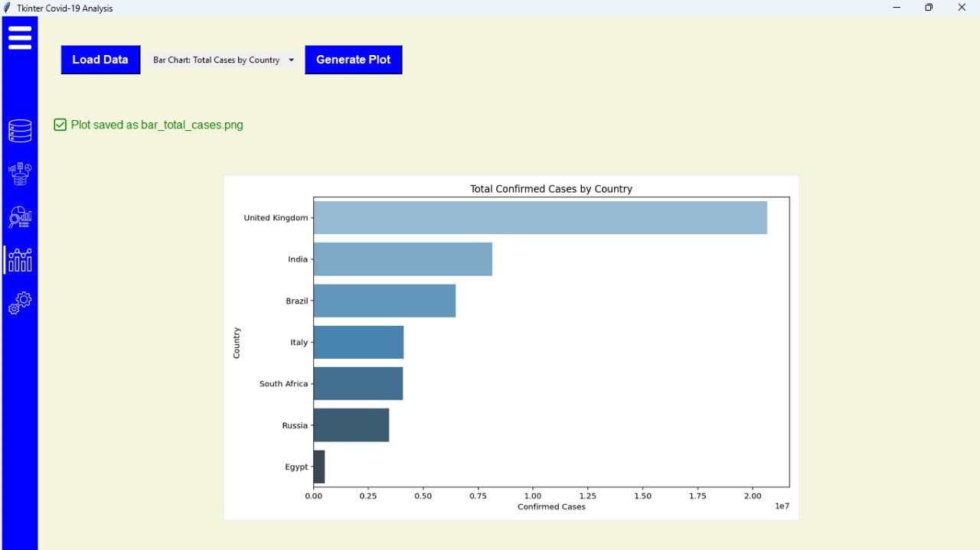Click the bar chart visualization sidebar icon
The image size is (980, 550).
point(20,260)
